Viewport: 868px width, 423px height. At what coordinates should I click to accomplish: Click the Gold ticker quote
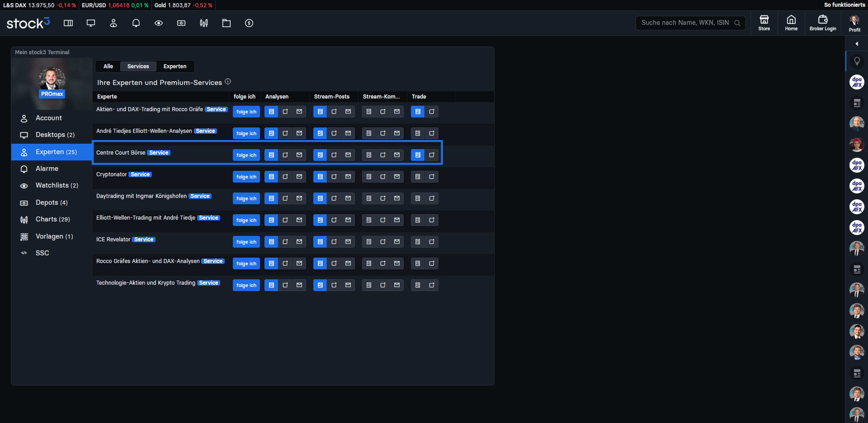183,5
